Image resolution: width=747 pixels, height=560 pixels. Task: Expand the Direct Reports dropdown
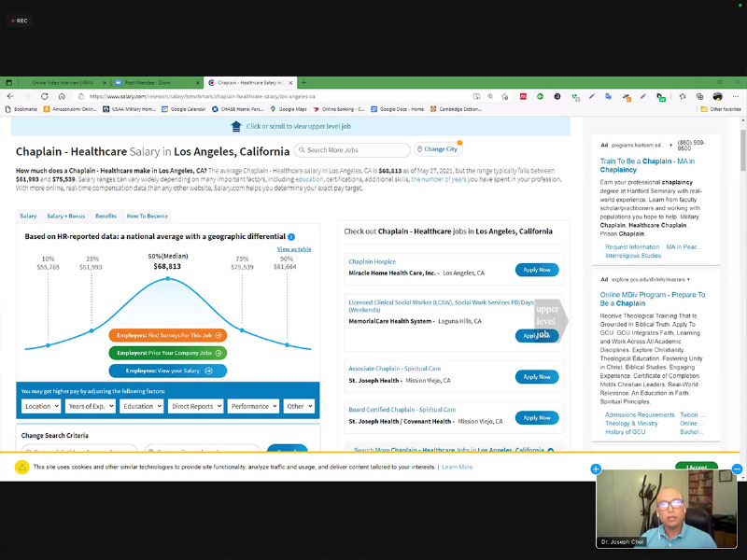click(x=195, y=406)
